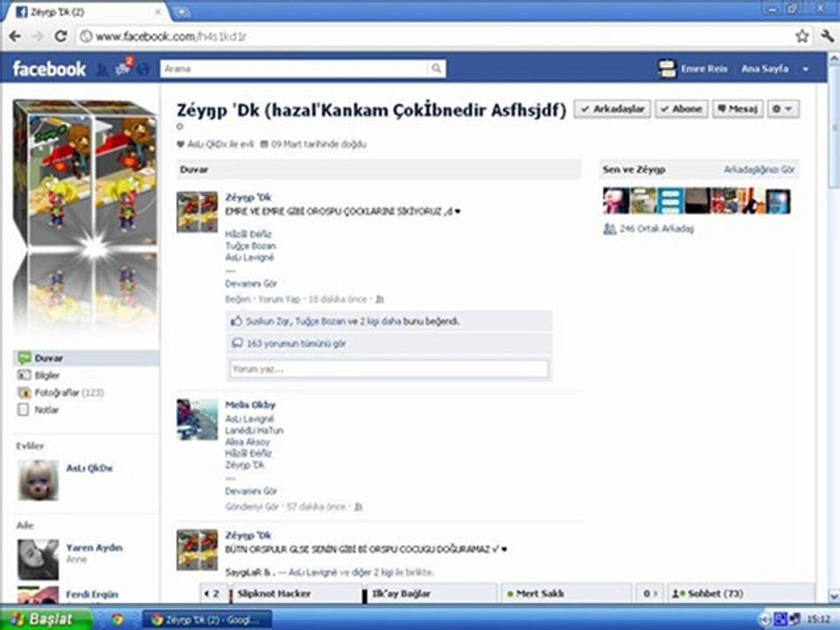Open Melis Okby profile name
Screen dimensions: 840x630
(250, 404)
